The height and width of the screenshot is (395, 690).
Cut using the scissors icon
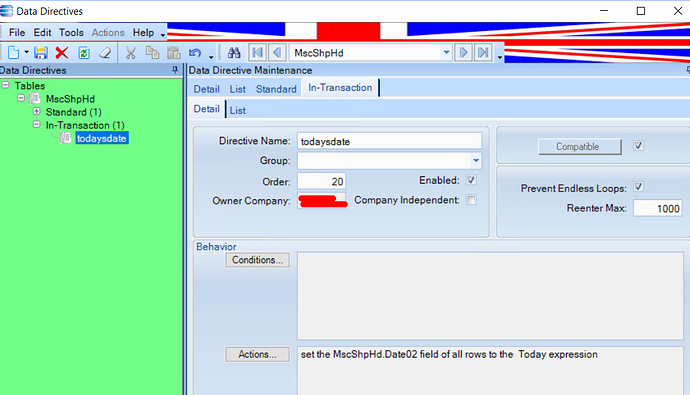(x=130, y=53)
